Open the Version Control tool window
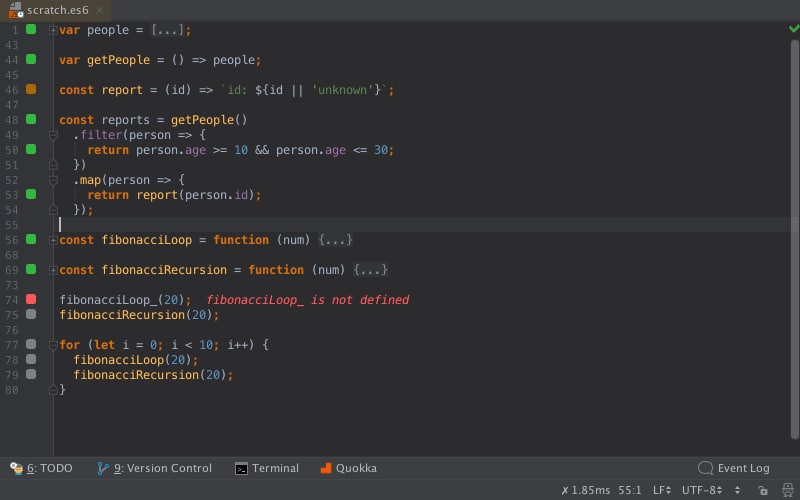 click(155, 468)
